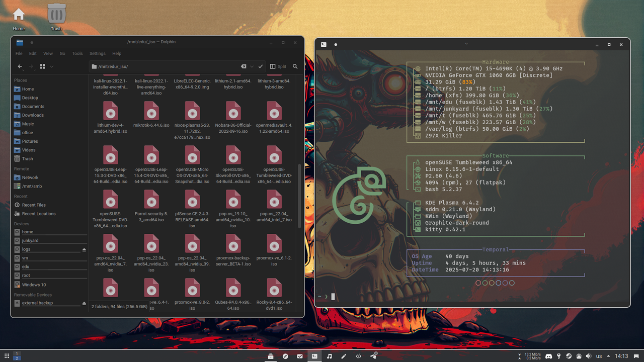Open the Help menu in Dolphin
The height and width of the screenshot is (362, 644).
click(117, 53)
